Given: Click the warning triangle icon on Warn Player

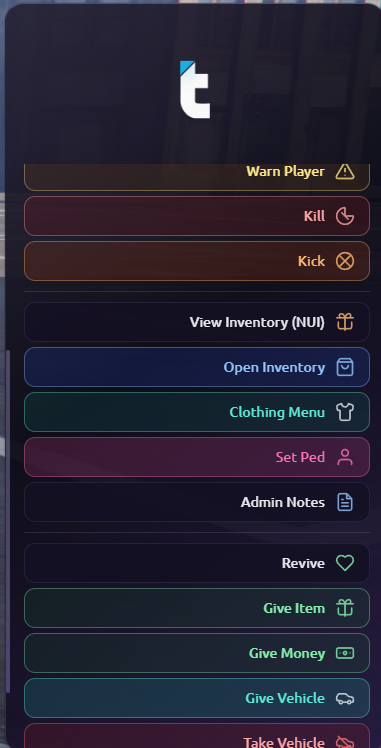Looking at the screenshot, I should coord(345,171).
